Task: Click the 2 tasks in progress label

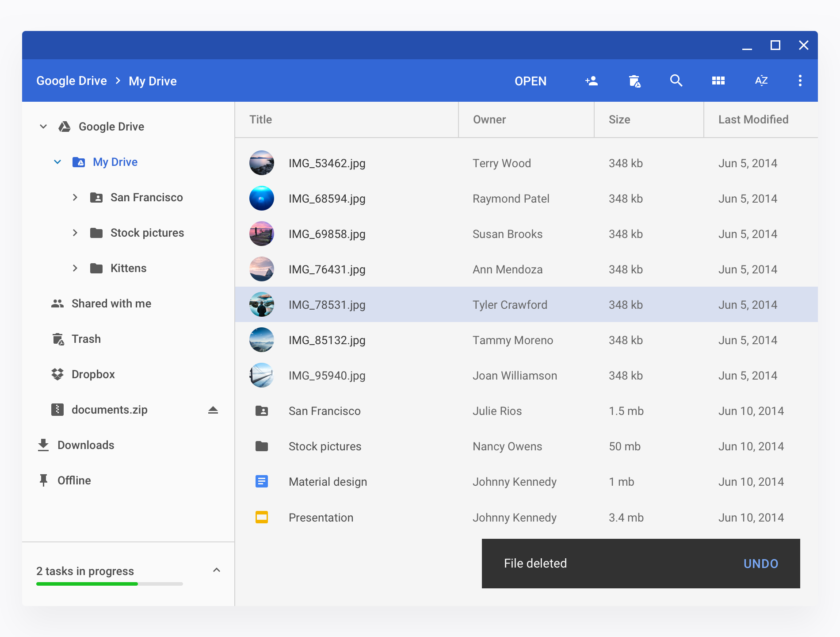Action: 85,571
